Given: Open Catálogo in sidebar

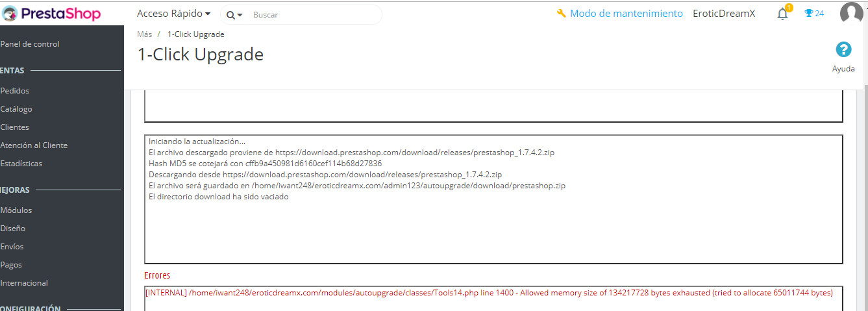Looking at the screenshot, I should [16, 109].
